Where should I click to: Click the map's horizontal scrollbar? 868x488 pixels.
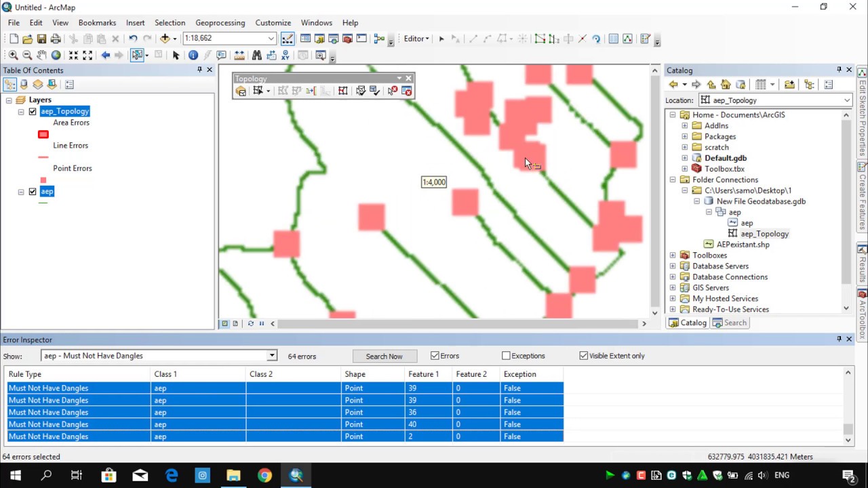[458, 323]
